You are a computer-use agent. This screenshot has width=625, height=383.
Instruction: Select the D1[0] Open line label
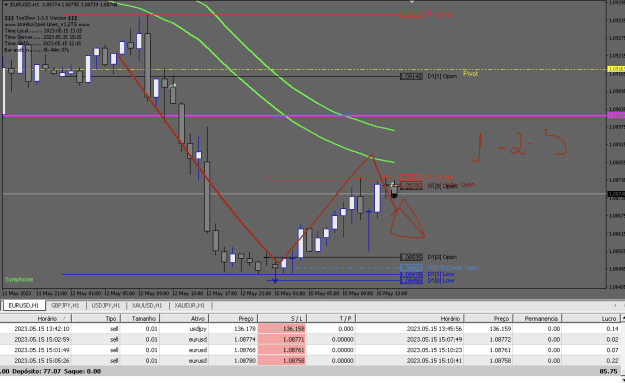442,257
